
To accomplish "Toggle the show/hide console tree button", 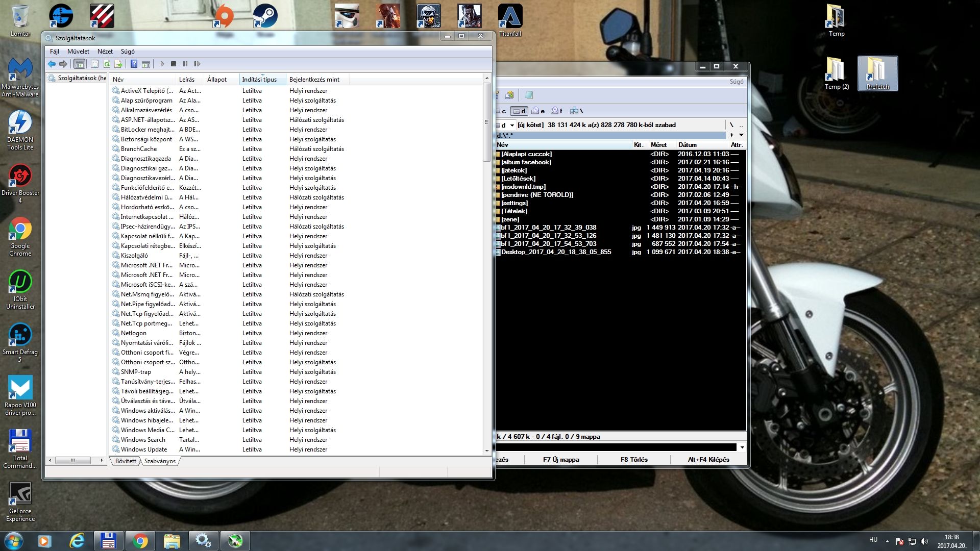I will point(79,64).
